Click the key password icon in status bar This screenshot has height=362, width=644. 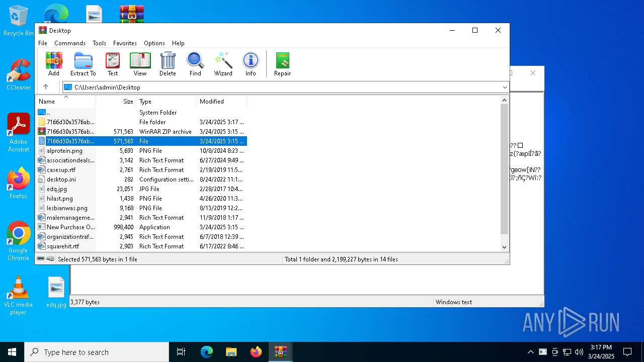50,259
